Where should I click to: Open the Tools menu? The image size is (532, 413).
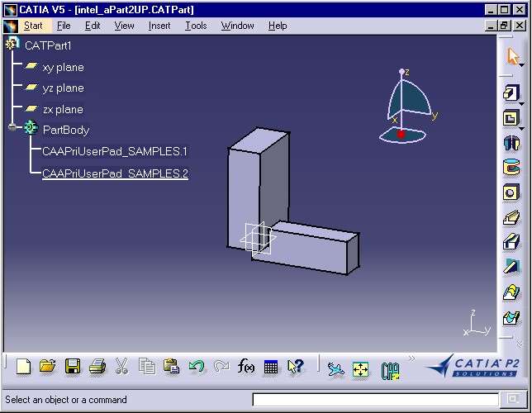click(196, 26)
